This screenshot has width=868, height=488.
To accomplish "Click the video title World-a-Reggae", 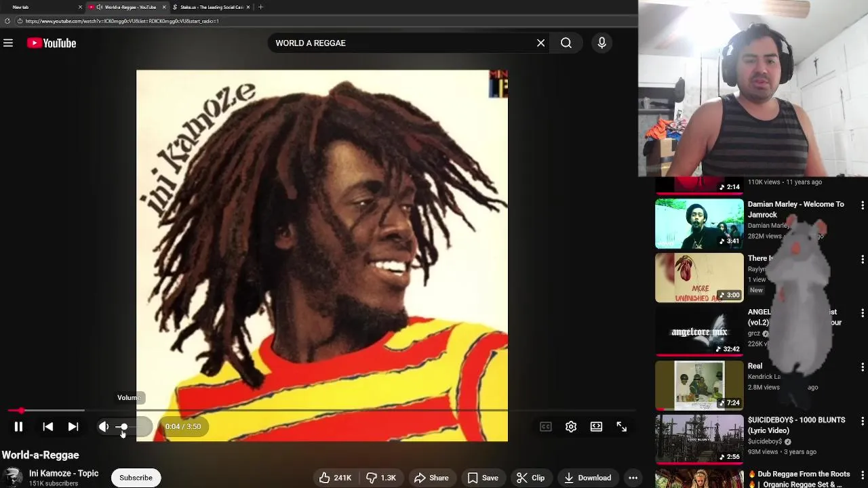I will 40,455.
